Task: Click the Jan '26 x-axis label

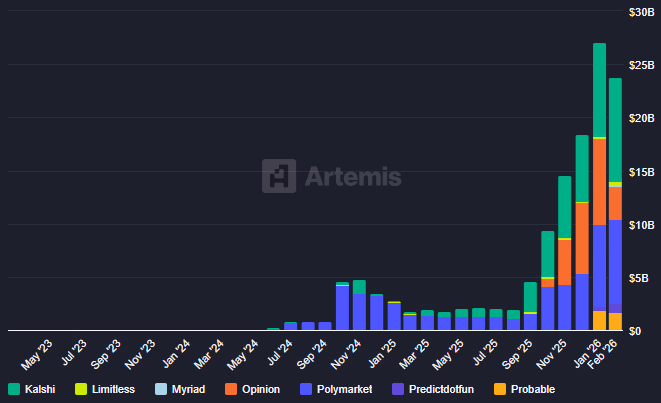Action: [587, 353]
